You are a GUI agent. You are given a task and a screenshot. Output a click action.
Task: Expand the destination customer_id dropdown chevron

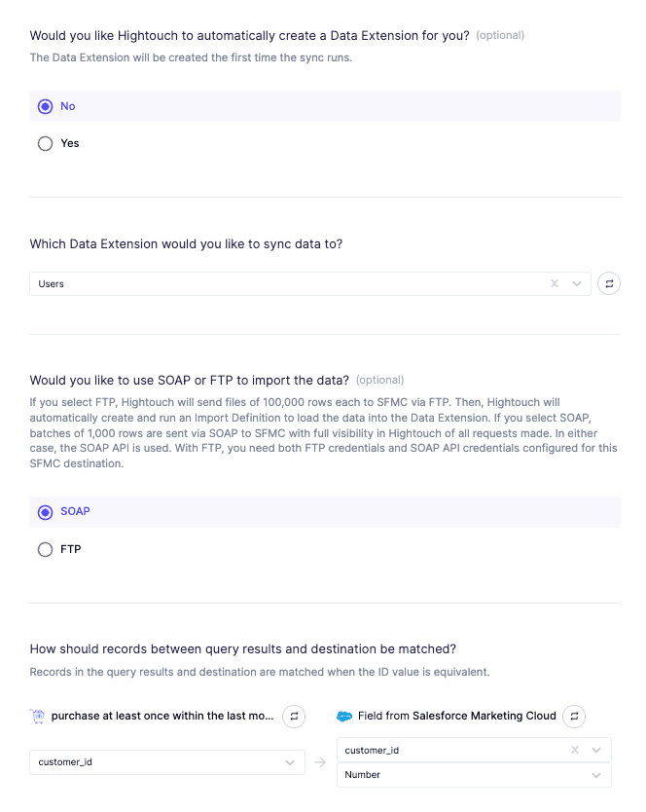(596, 751)
